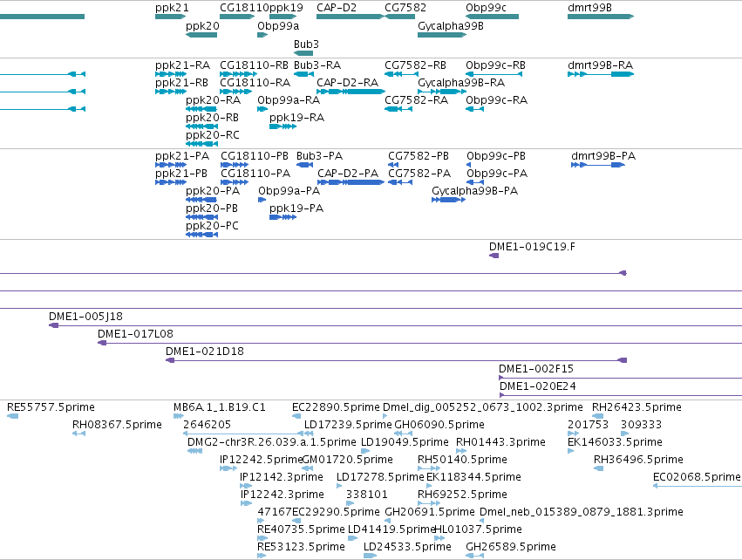Select EST MB6A.1_1.B19.C1
Image resolution: width=742 pixels, height=560 pixels.
[x=179, y=416]
